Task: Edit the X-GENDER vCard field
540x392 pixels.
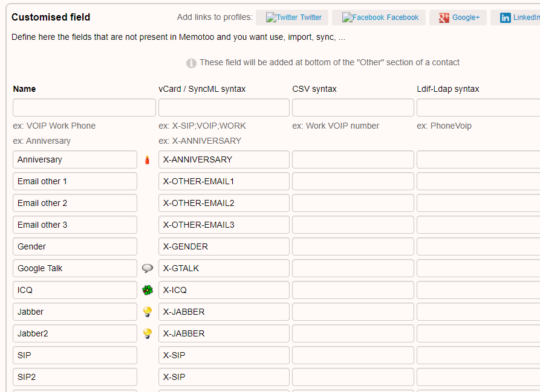Action: pos(224,246)
